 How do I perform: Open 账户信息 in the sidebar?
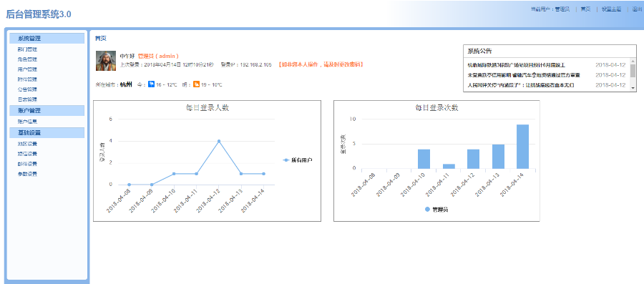[x=27, y=122]
